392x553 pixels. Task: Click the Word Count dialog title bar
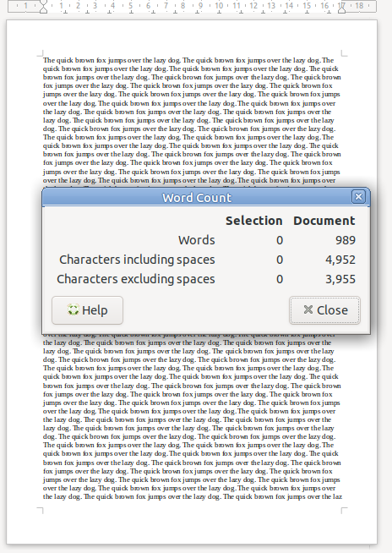pyautogui.click(x=196, y=198)
